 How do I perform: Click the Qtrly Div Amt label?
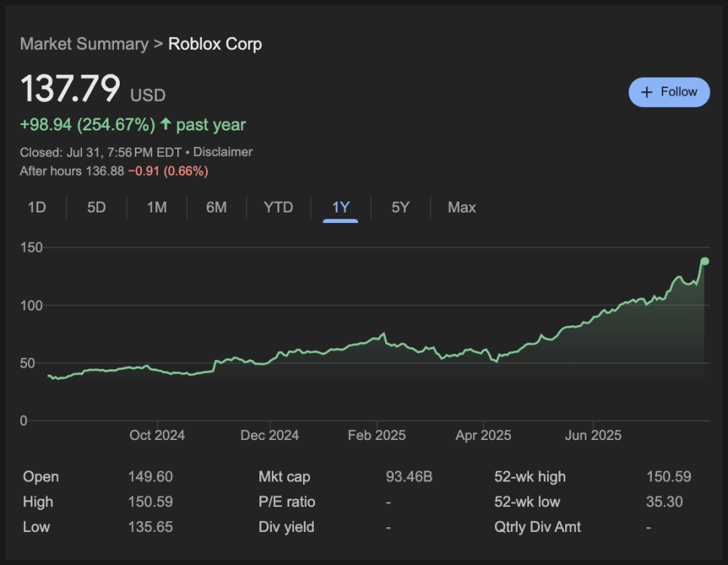(x=537, y=527)
